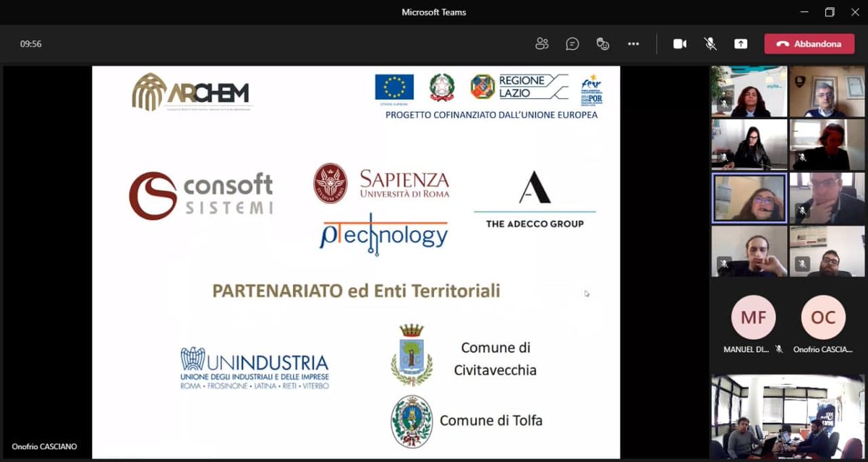Open the meeting chat panel
868x462 pixels.
click(x=572, y=43)
